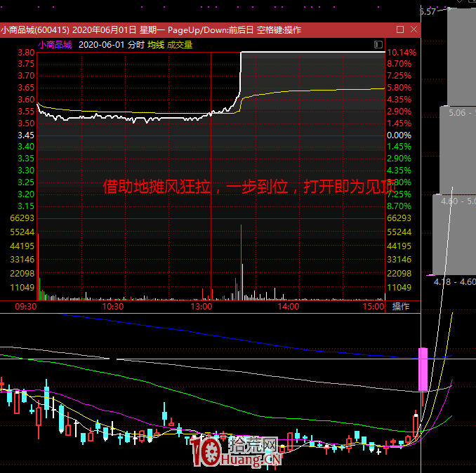Click the tallest red volume bar after 13:00
476x473 pixels.
pos(241,262)
